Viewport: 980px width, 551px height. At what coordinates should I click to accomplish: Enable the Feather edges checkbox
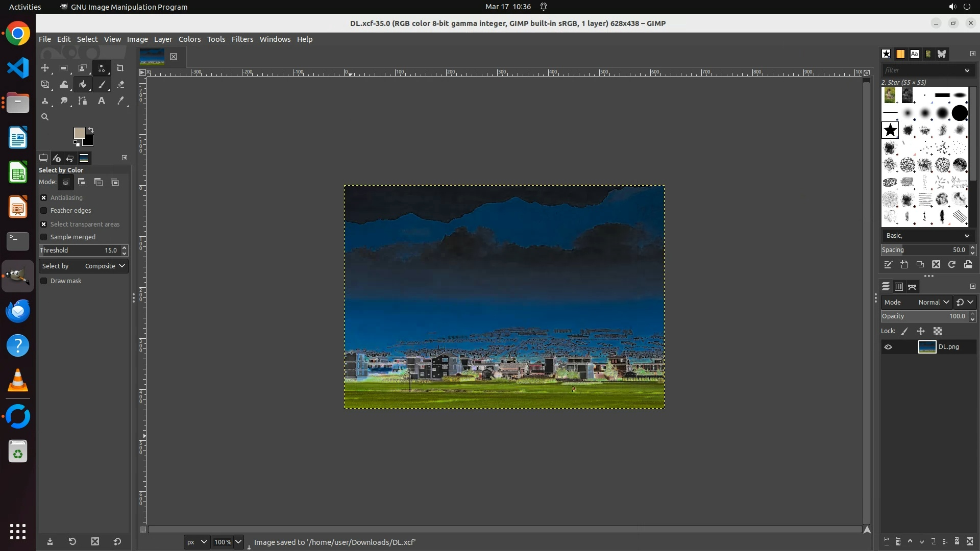point(44,211)
